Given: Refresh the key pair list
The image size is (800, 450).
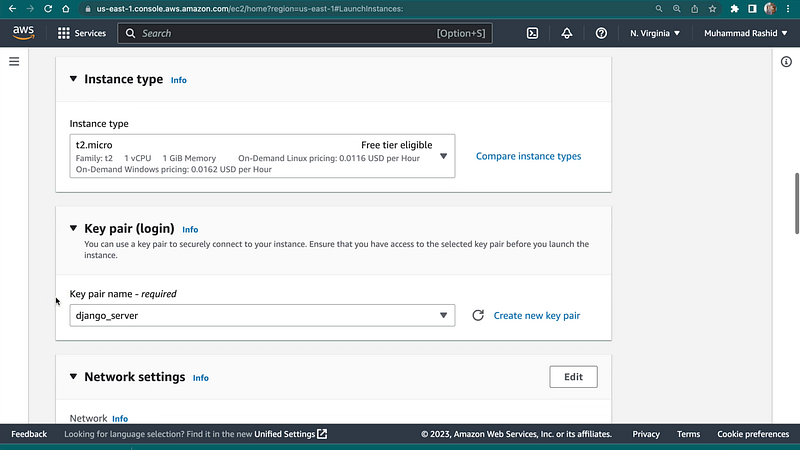Looking at the screenshot, I should coord(478,315).
